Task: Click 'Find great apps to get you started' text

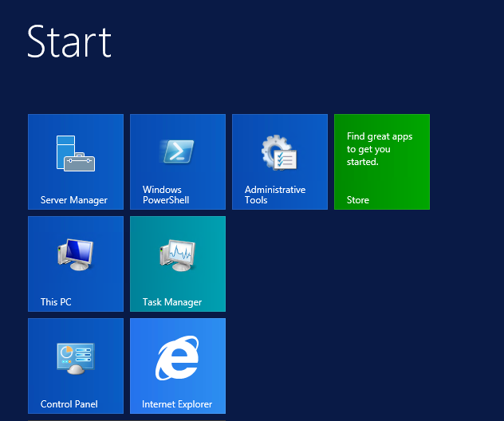Action: [379, 149]
